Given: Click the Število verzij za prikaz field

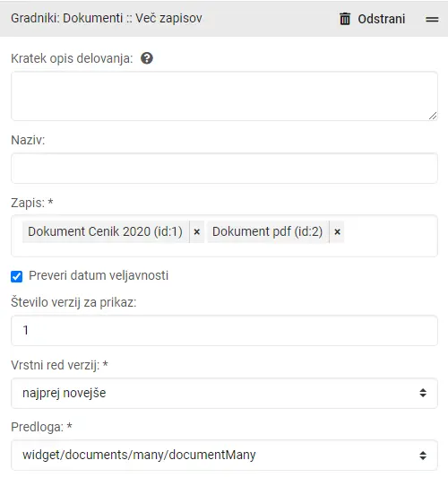Looking at the screenshot, I should [224, 330].
